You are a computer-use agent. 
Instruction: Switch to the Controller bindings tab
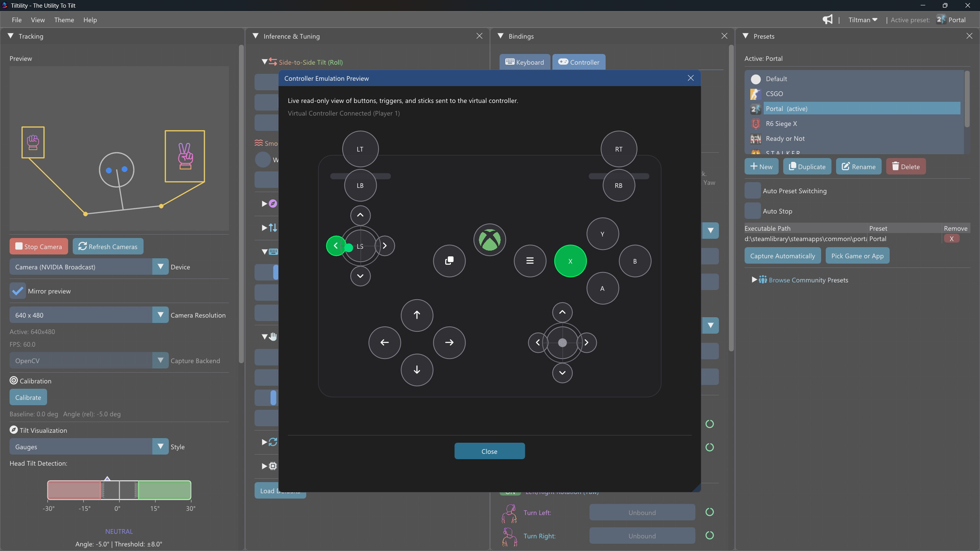point(579,62)
